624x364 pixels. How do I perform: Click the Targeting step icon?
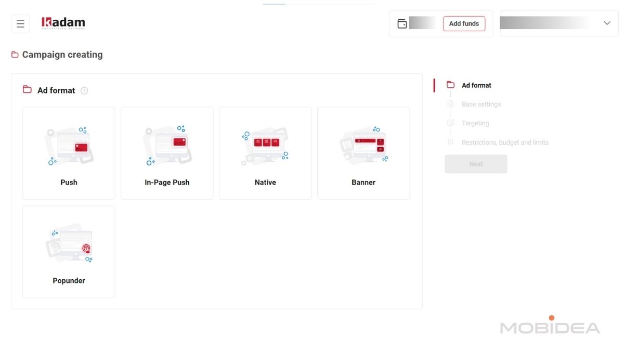[450, 123]
